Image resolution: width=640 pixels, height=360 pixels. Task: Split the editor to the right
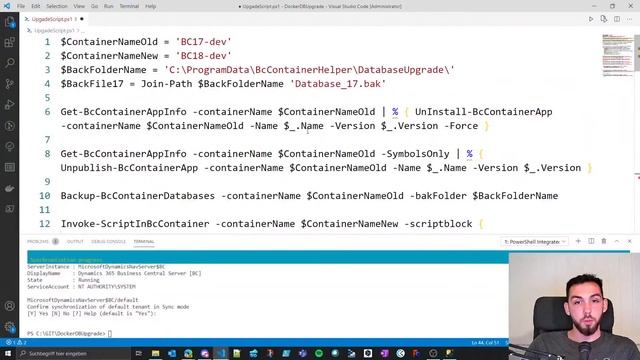617,19
